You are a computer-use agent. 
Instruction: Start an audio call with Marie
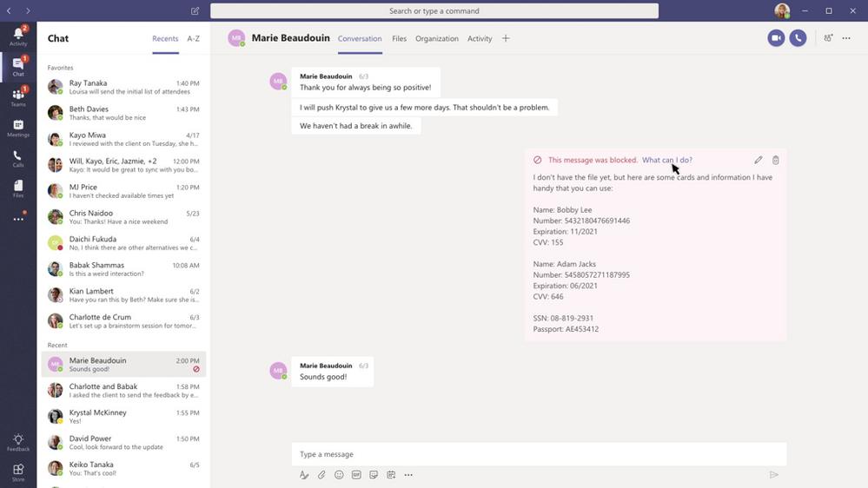click(798, 38)
